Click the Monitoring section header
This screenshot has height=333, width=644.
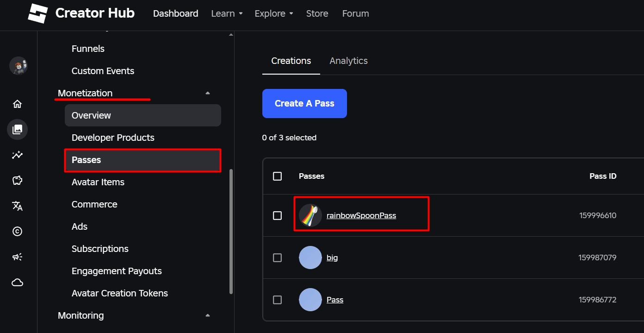(80, 315)
